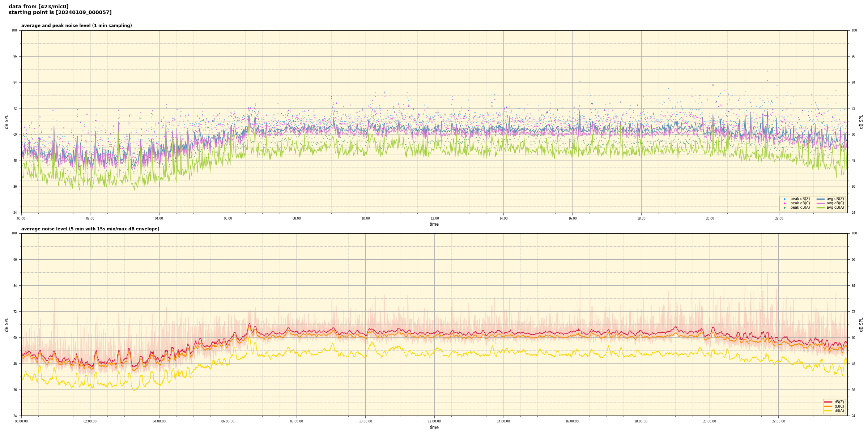The image size is (868, 434).
Task: Click the peak dB(C) legend marker
Action: coord(784,203)
